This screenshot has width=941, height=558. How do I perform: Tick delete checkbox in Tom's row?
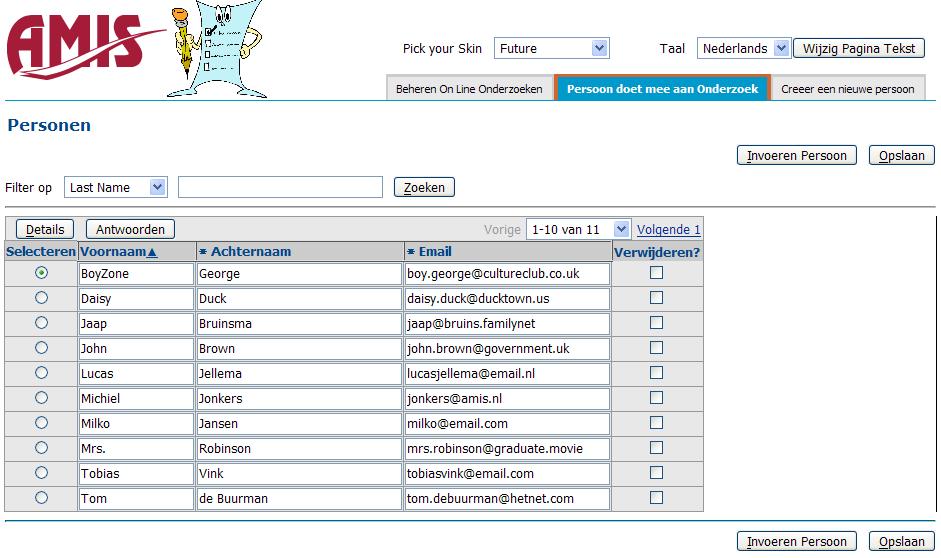(x=656, y=497)
